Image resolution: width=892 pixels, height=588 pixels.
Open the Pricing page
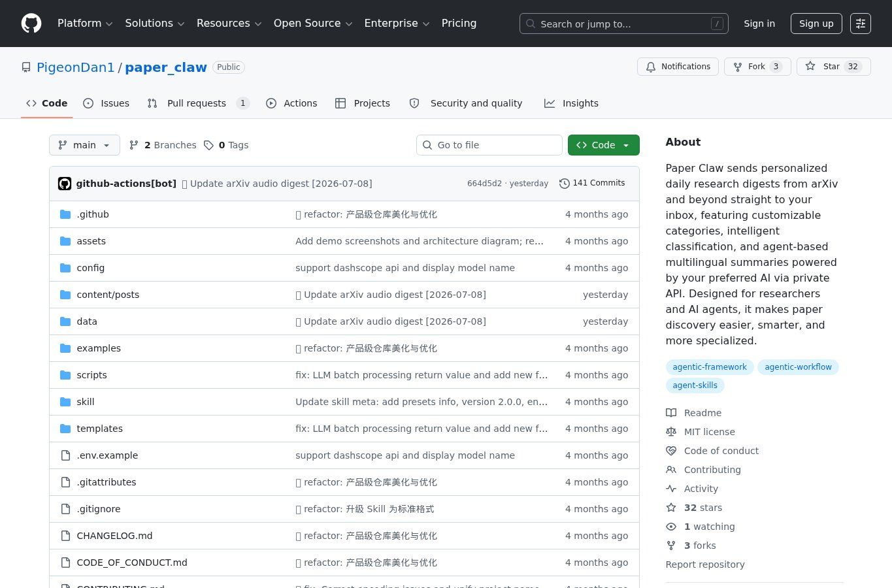click(x=459, y=24)
